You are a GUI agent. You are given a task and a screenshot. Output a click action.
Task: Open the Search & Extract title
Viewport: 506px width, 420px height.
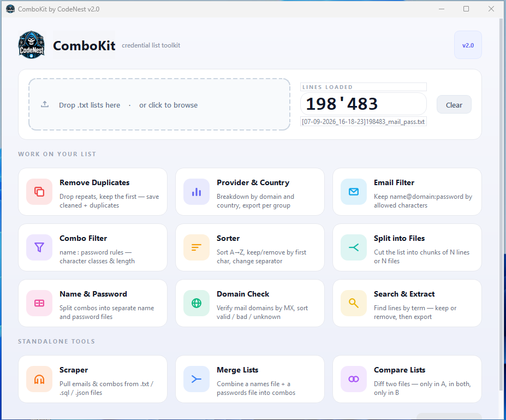click(404, 294)
